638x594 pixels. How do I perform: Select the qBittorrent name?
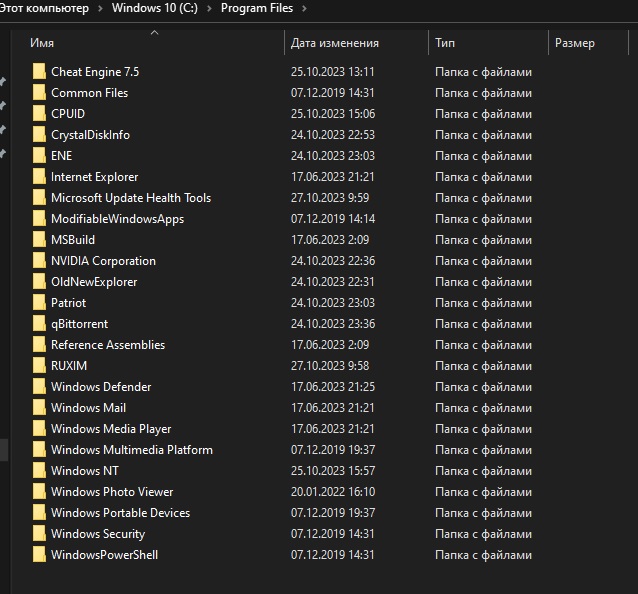(x=79, y=324)
